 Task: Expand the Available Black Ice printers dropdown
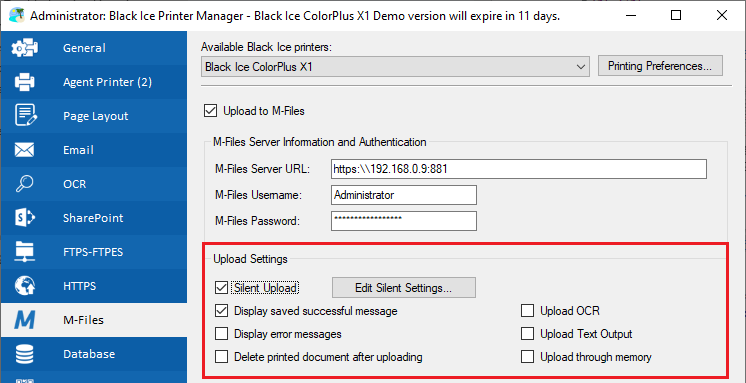click(x=395, y=67)
